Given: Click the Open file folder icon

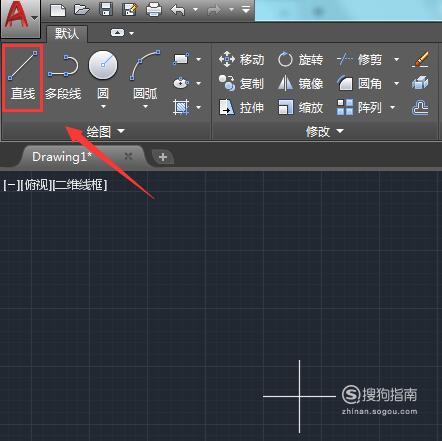Looking at the screenshot, I should pos(81,9).
